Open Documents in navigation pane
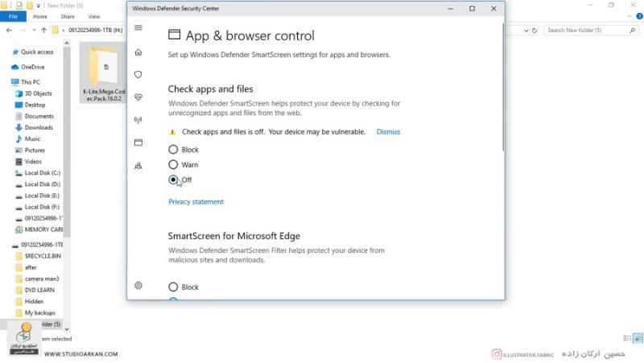 coord(35,116)
